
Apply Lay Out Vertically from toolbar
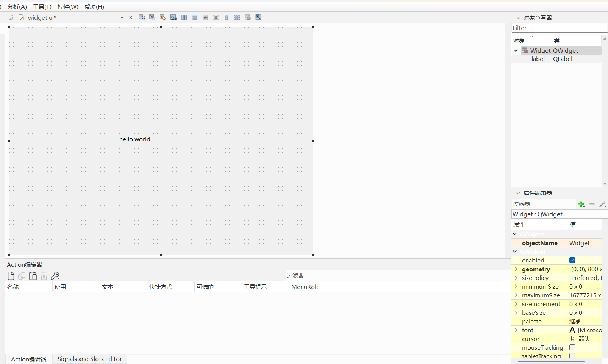(195, 17)
